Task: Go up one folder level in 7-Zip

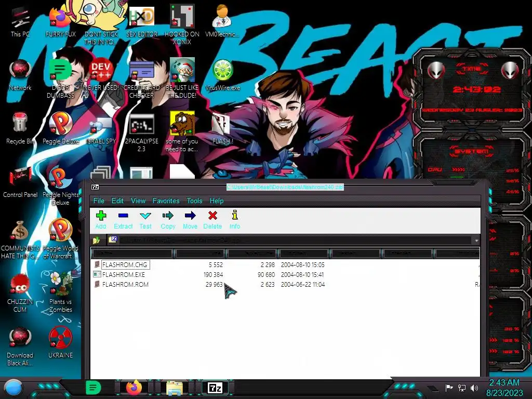Action: point(96,240)
